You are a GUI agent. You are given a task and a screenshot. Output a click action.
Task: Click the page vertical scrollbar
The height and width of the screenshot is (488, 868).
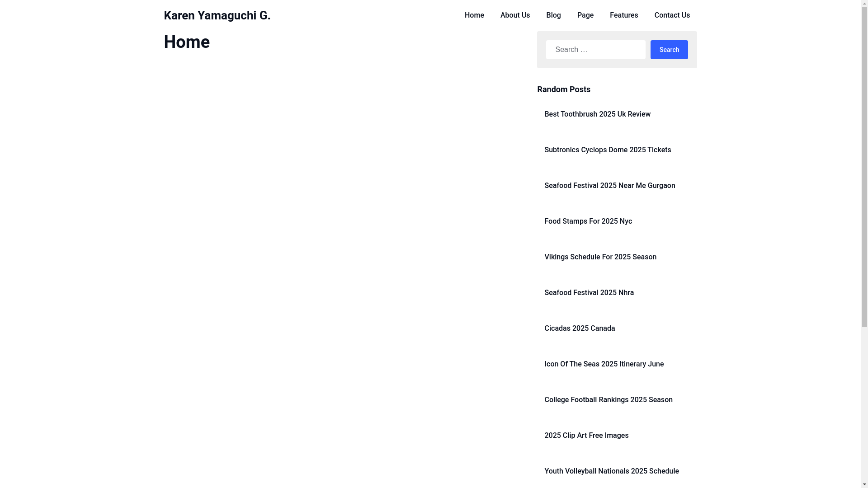pyautogui.click(x=864, y=244)
